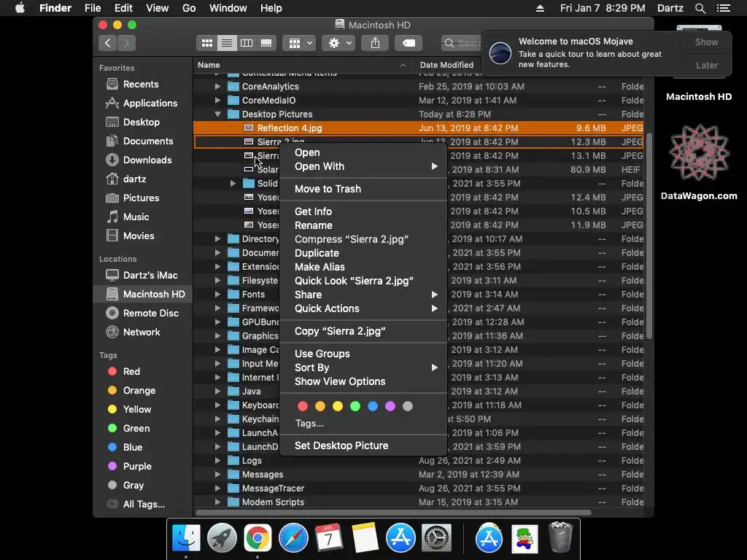Sort by the Name column header

[302, 65]
